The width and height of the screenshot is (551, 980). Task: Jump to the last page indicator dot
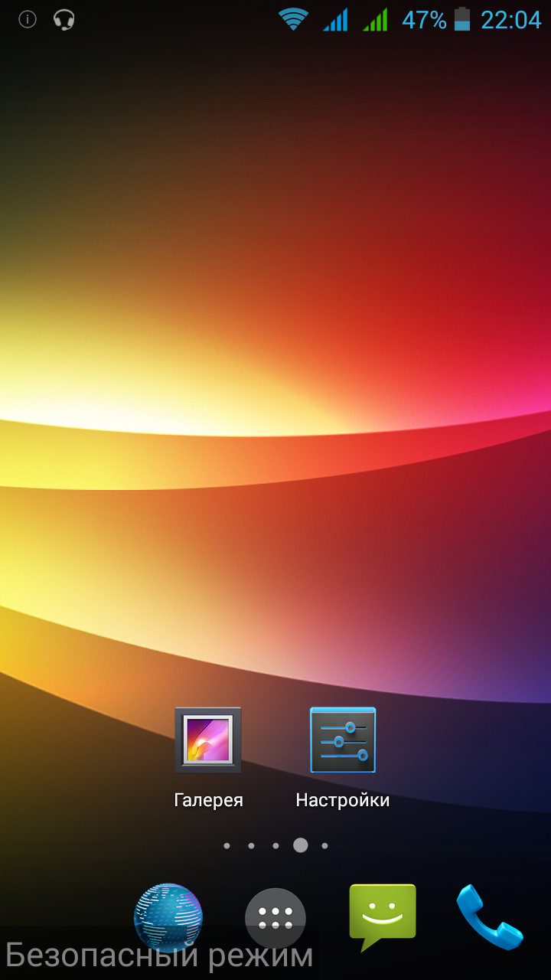pyautogui.click(x=324, y=846)
